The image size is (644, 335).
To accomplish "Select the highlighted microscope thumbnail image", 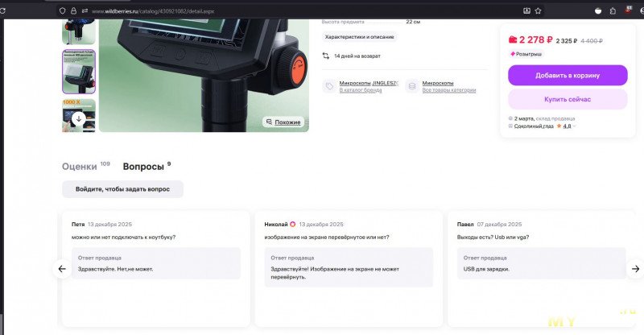I will pyautogui.click(x=79, y=71).
